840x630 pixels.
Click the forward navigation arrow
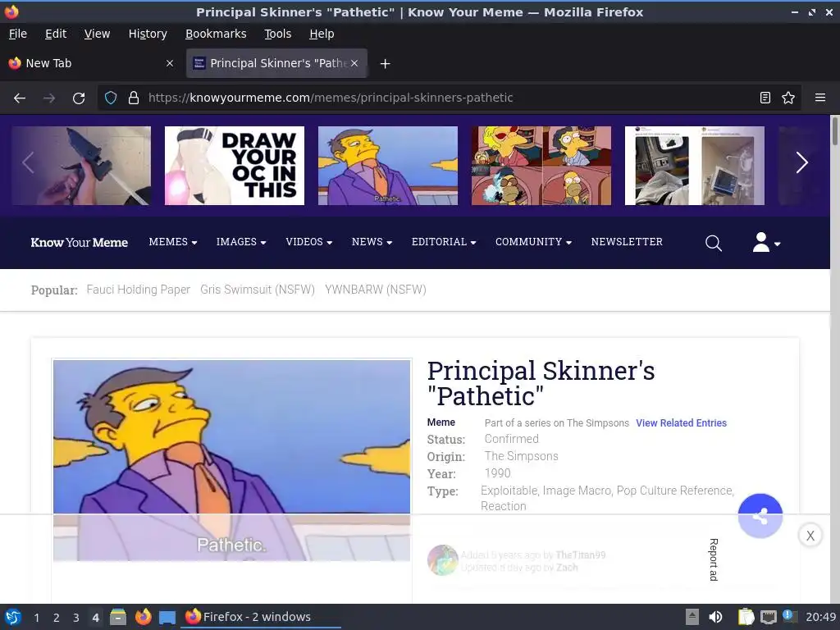coord(49,98)
